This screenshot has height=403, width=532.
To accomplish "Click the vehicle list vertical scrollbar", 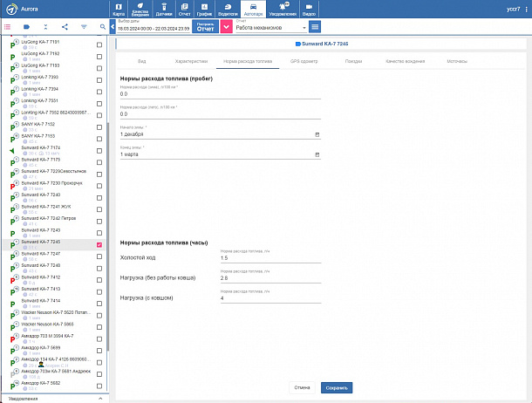I will tap(107, 237).
